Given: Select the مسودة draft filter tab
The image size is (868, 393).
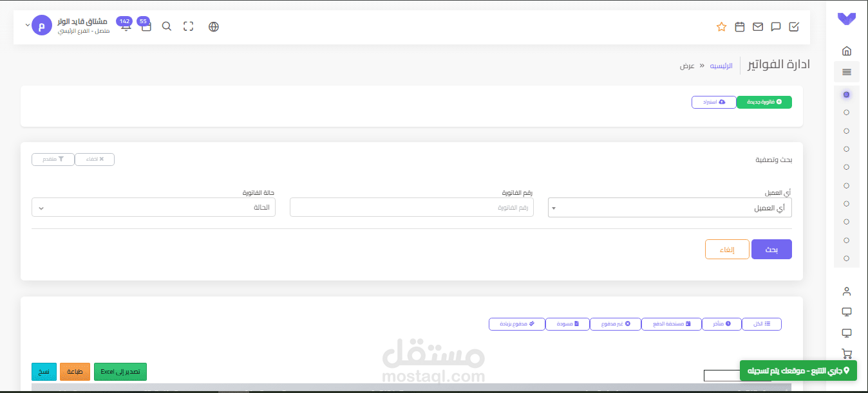Looking at the screenshot, I should [x=568, y=324].
